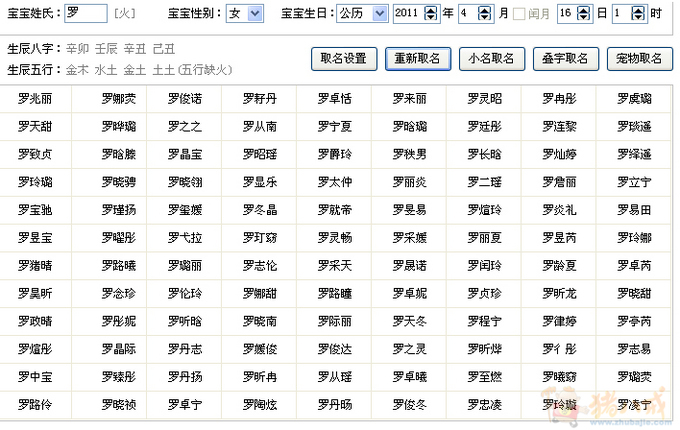Select the name 罗昊昕
Image resolution: width=680 pixels, height=430 pixels.
(35, 294)
